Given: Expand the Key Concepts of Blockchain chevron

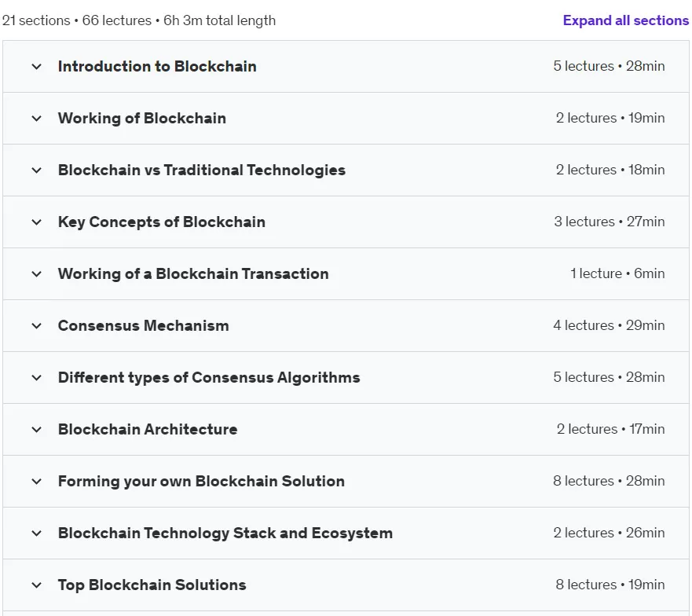Looking at the screenshot, I should (37, 222).
